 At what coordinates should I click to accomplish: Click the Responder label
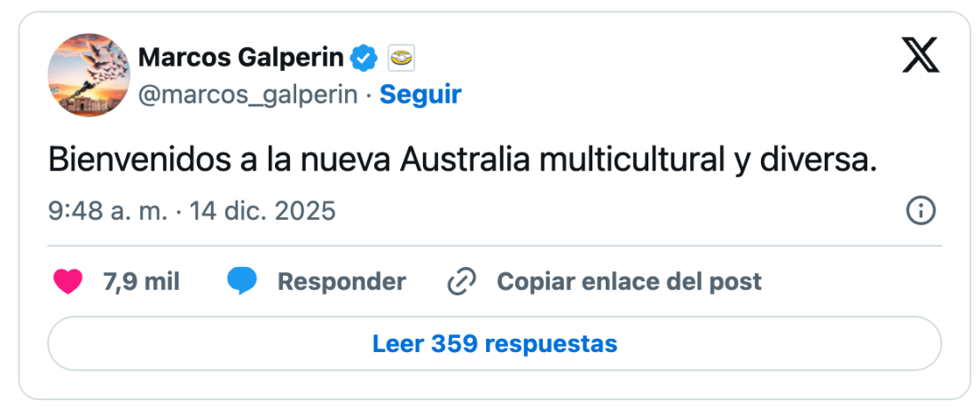click(341, 282)
